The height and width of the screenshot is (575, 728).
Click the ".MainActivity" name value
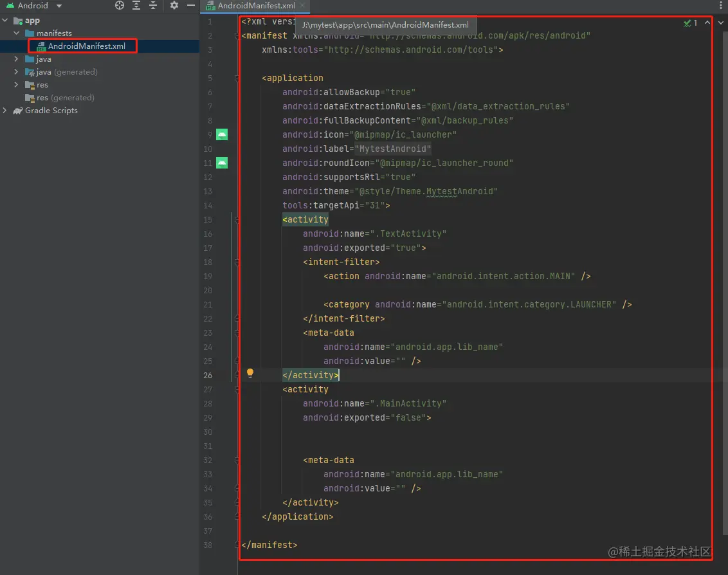[408, 404]
